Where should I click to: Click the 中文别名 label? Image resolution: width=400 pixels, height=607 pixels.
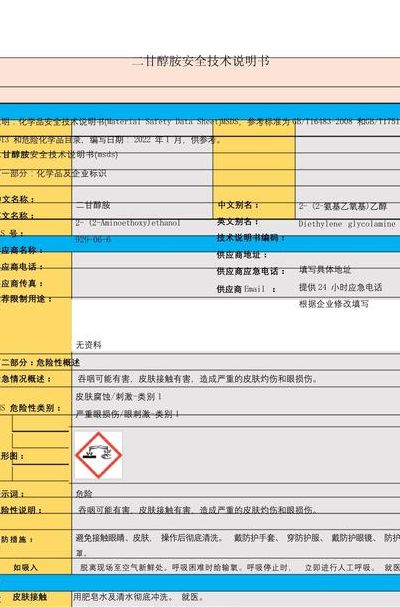[x=238, y=205]
